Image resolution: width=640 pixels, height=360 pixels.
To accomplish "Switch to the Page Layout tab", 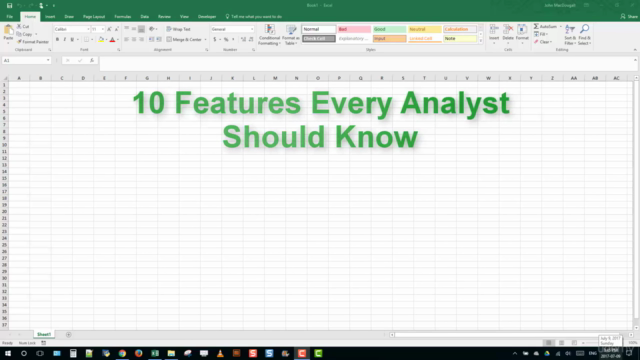I will 94,17.
